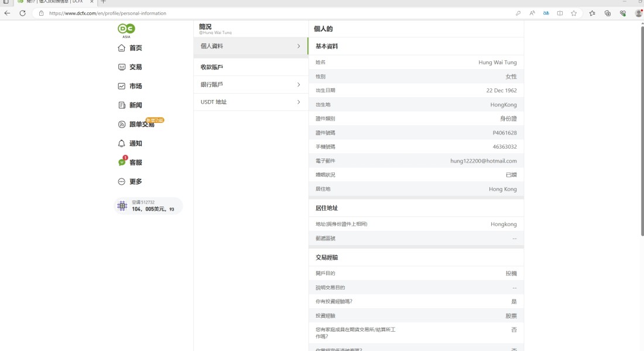This screenshot has height=351, width=644.
Task: Click the DC Asia logo
Action: click(126, 29)
